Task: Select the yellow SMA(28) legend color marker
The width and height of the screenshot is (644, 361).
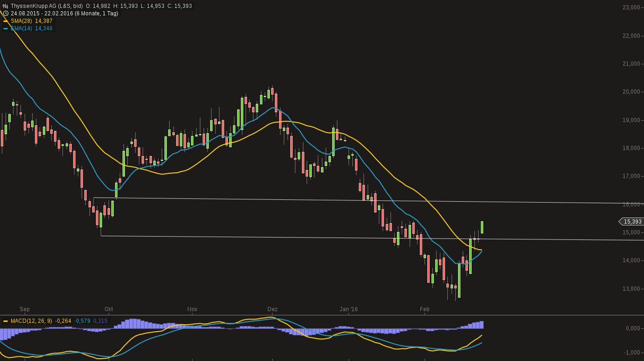Action: point(6,21)
